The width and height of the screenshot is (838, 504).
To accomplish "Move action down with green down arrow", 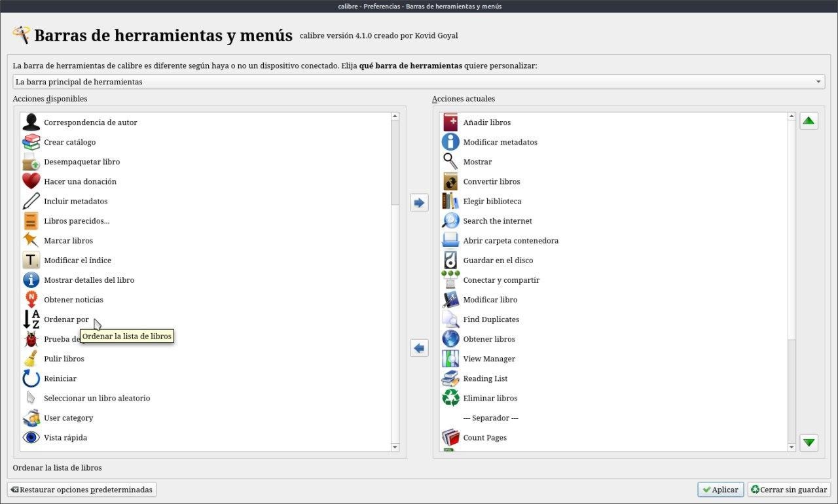I will [809, 442].
